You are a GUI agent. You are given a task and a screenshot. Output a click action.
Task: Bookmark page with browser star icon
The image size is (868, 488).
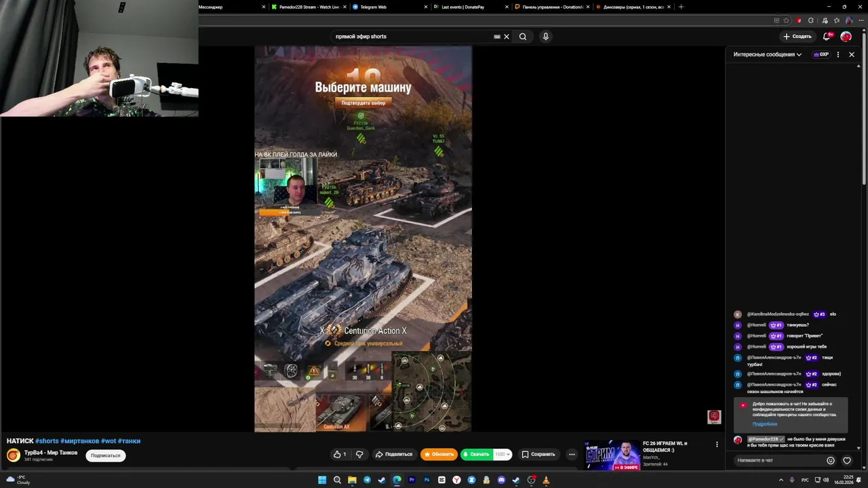pos(787,20)
